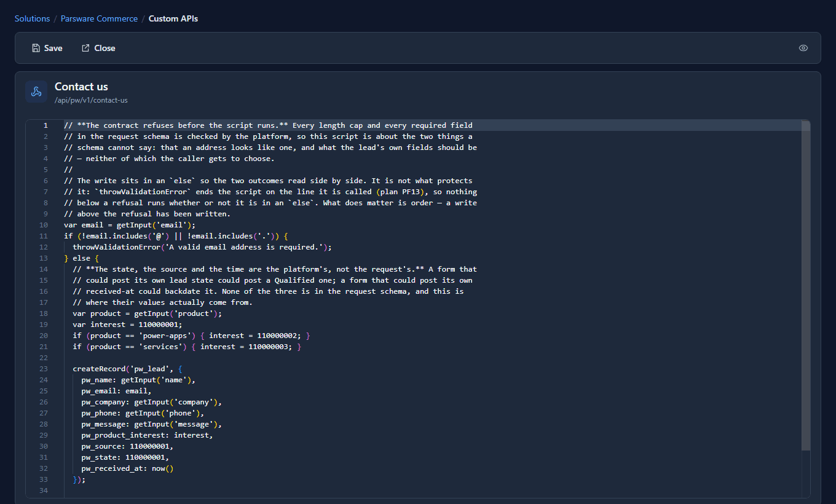Screen dimensions: 836x504
Task: Click the pw_message: getInput('message') line
Action: [x=151, y=424]
